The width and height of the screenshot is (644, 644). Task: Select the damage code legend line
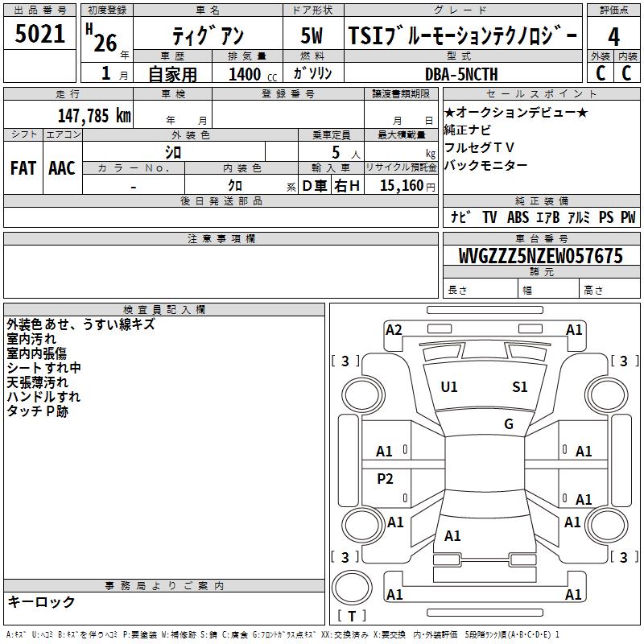(x=283, y=635)
